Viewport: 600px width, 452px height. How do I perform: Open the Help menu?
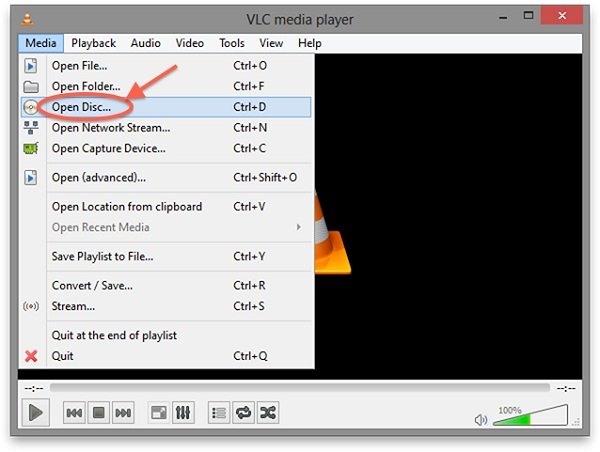coord(310,43)
